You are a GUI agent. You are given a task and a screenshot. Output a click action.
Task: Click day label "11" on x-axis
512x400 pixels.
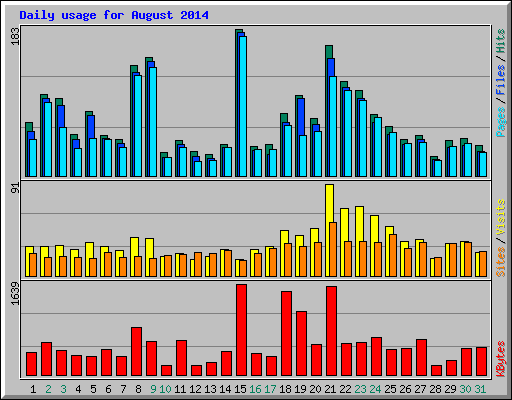coord(180,389)
